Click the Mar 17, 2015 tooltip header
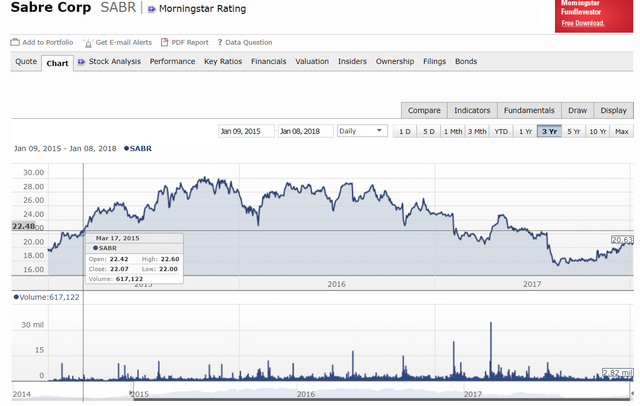 [118, 238]
